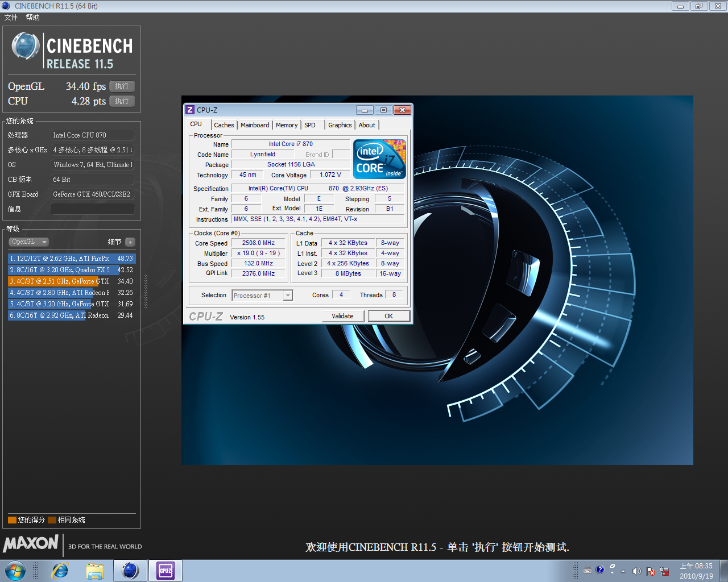
Task: Switch to CPU-Z Graphics tab
Action: (x=340, y=125)
